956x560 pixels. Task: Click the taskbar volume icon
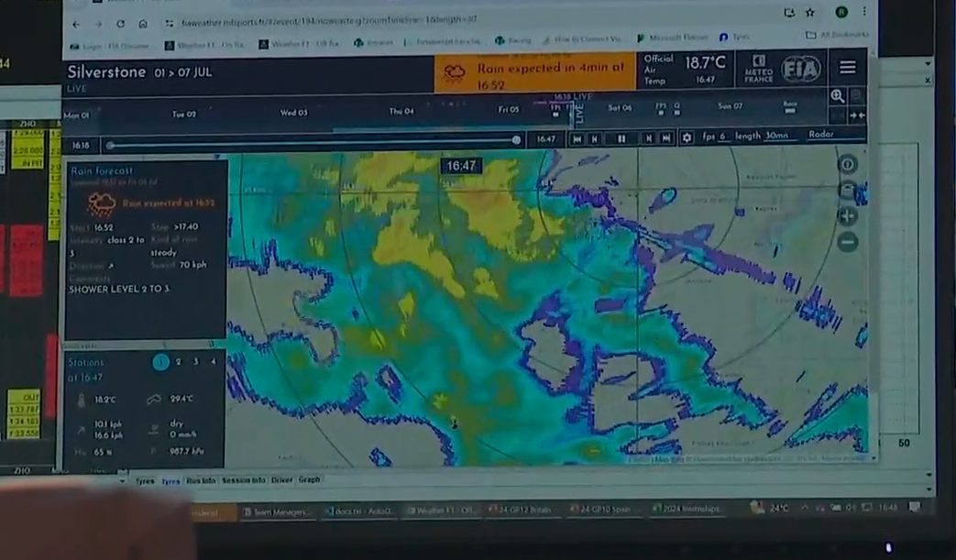click(x=851, y=508)
